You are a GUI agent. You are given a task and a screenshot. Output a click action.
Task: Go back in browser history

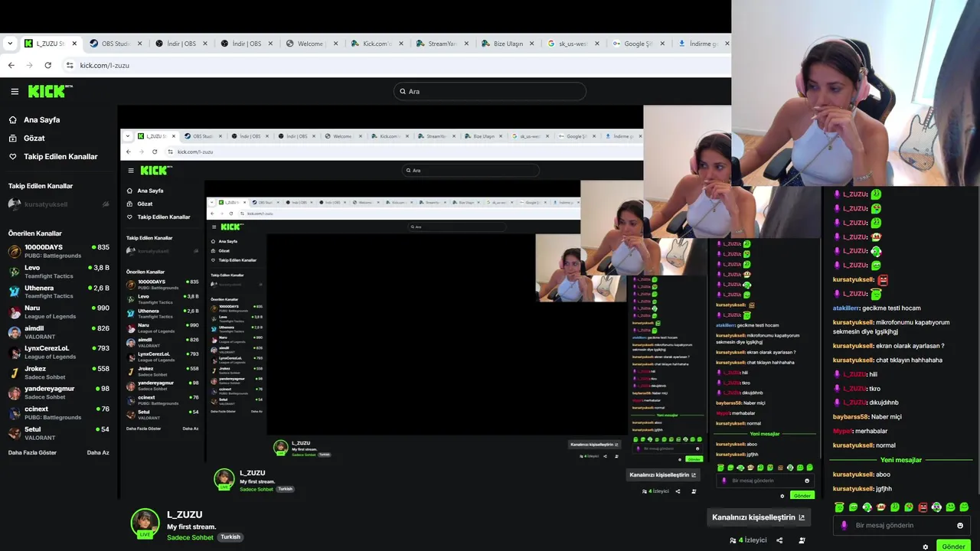pyautogui.click(x=11, y=65)
